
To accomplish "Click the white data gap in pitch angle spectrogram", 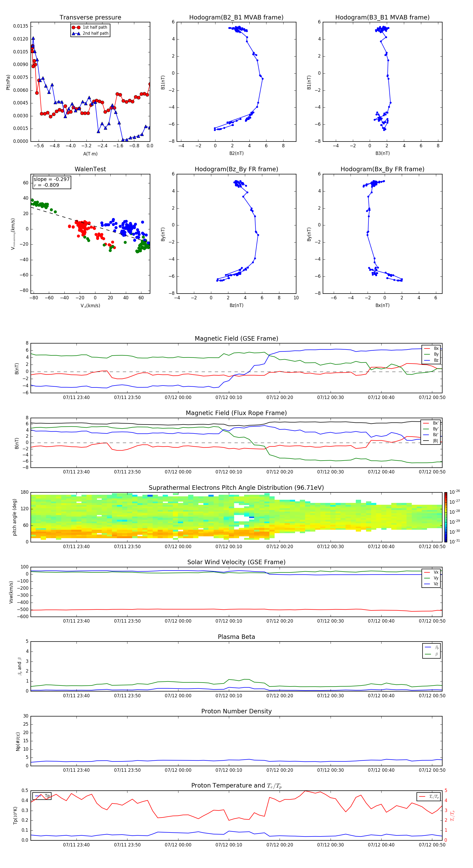I will 241,518.
